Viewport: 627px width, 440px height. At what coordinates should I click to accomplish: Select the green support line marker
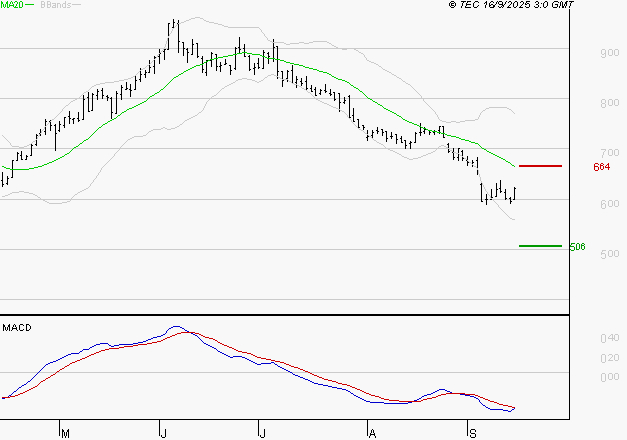[x=541, y=246]
